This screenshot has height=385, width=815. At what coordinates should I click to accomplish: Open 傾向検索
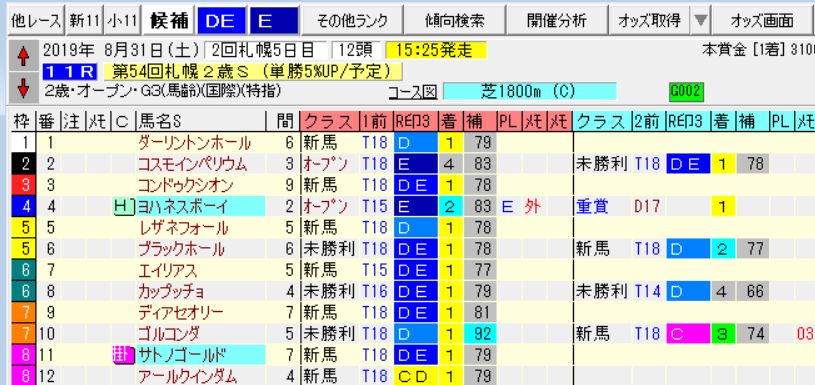click(454, 21)
